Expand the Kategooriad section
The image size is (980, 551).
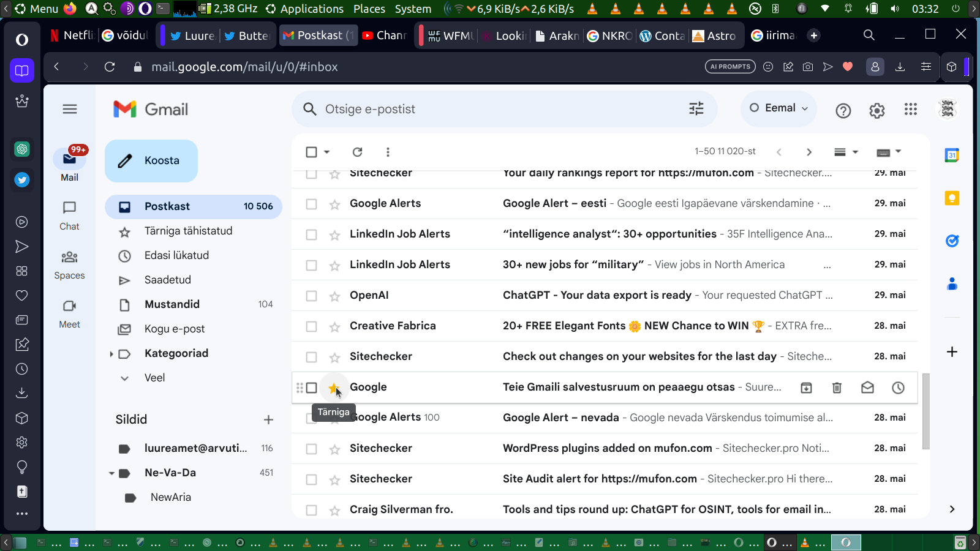coord(111,354)
